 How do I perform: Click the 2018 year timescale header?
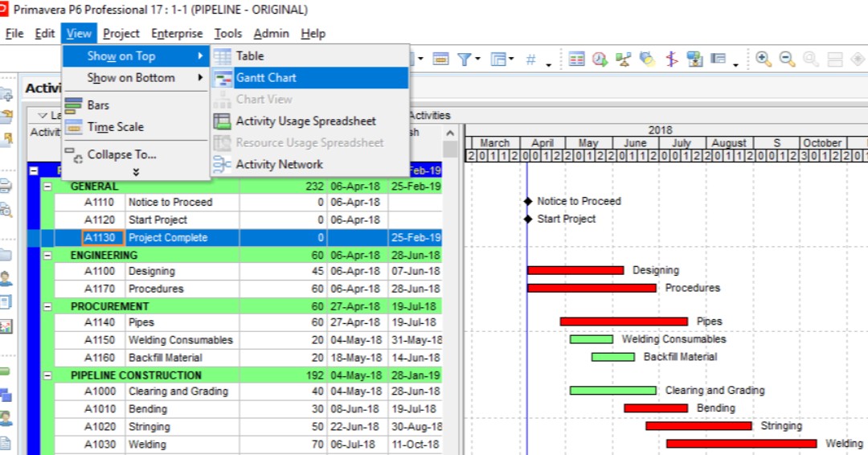(660, 130)
